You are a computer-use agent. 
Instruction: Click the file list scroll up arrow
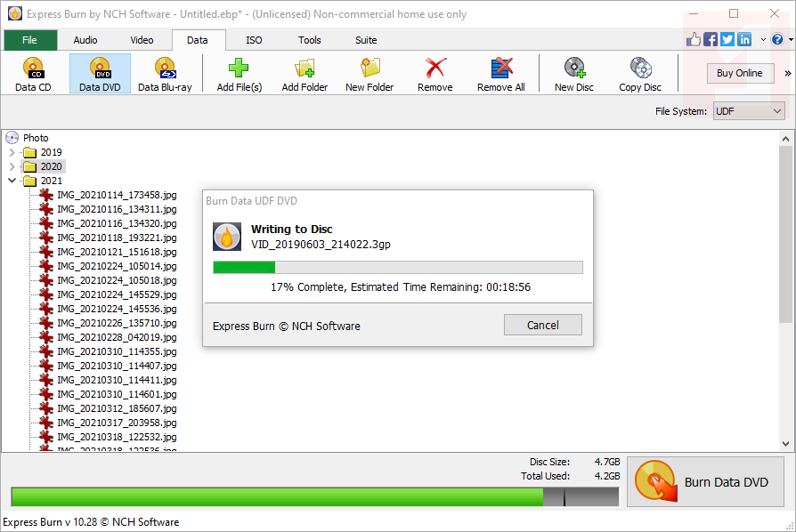(x=786, y=139)
